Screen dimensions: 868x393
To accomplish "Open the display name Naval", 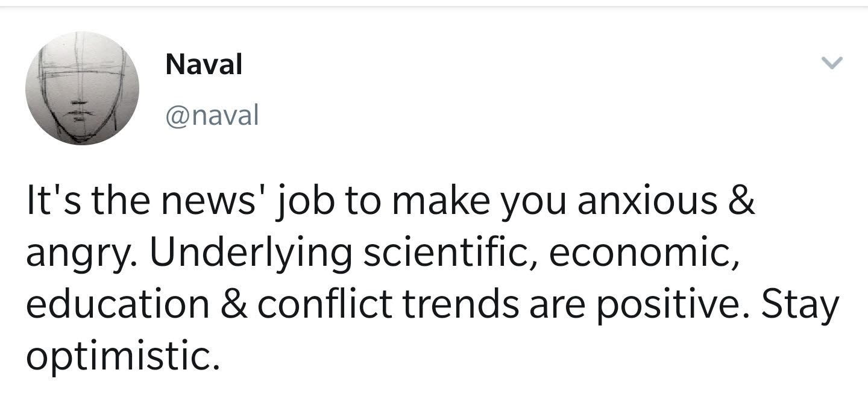I will 204,64.
